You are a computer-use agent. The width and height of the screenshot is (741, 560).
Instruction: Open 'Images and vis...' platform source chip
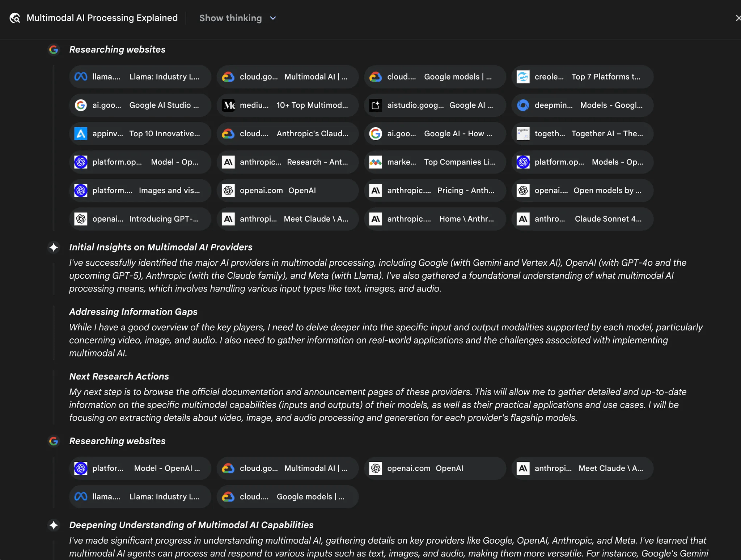140,191
